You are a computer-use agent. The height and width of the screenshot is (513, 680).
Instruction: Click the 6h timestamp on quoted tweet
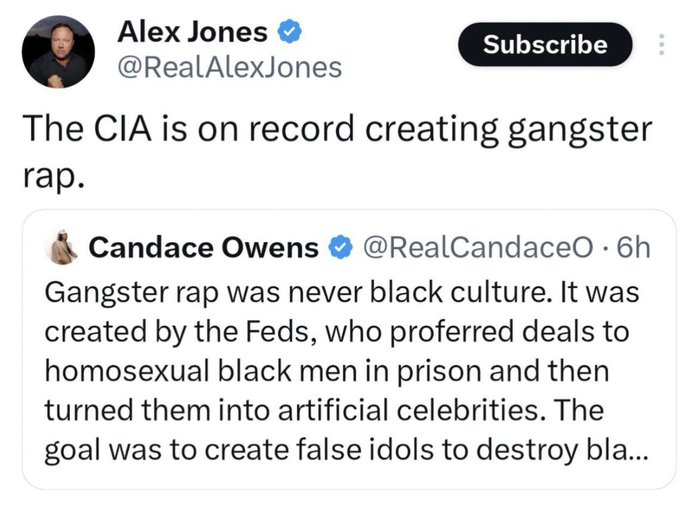click(634, 247)
